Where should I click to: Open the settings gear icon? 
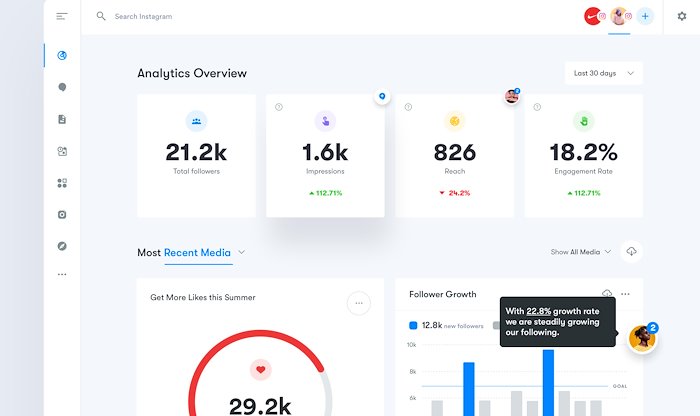(682, 17)
